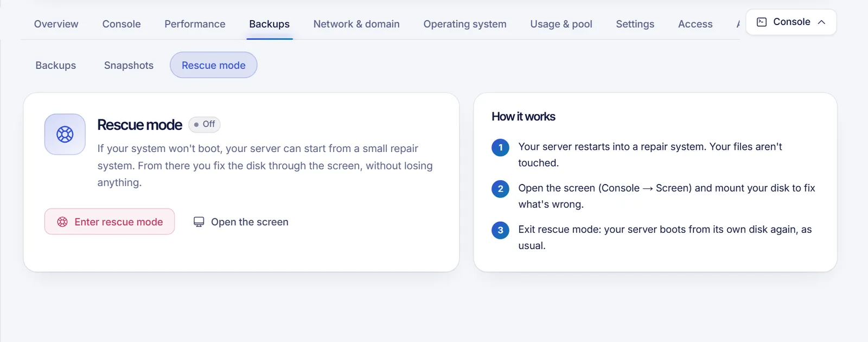Click the monitor icon beside Open the screen
The width and height of the screenshot is (868, 342).
(199, 222)
